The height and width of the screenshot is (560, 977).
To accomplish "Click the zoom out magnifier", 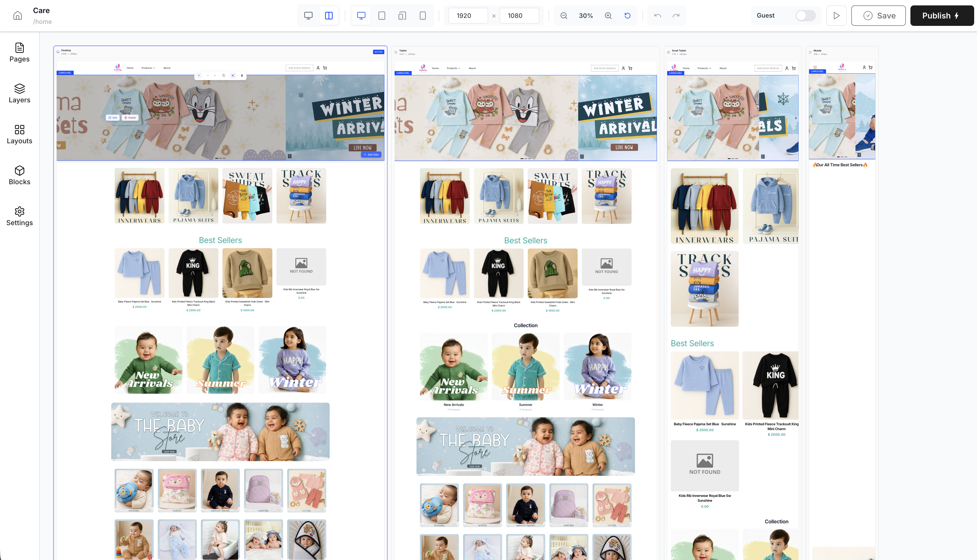I will click(564, 15).
